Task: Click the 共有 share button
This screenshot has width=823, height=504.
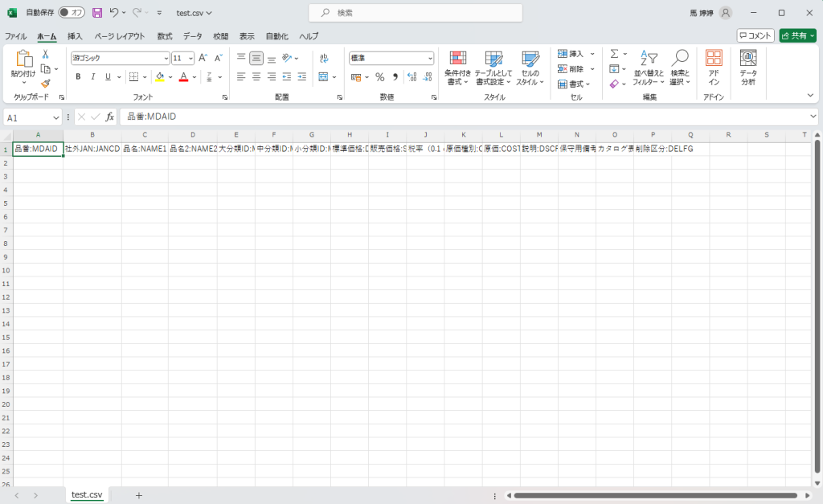Action: pos(796,35)
